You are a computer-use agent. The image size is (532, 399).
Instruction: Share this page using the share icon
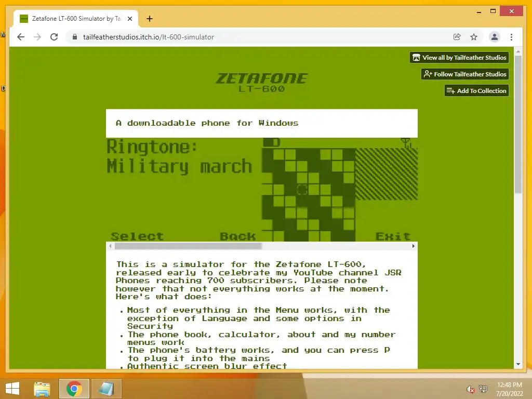pyautogui.click(x=457, y=37)
